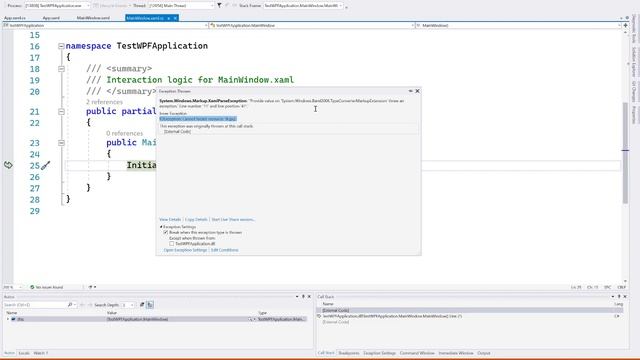Screen dimensions: 640x360
Task: Open the editor zoom percentage dropdown
Action: click(20, 287)
